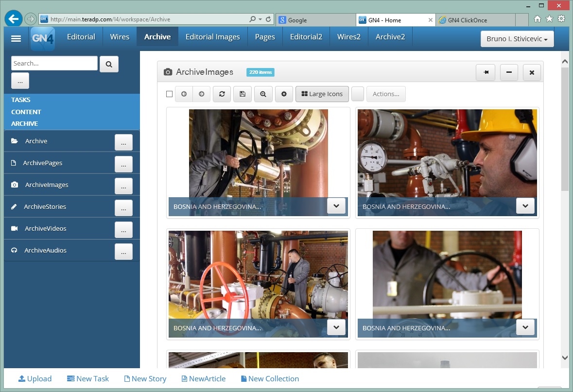Click ellipsis button next to ArchivePages

123,164
